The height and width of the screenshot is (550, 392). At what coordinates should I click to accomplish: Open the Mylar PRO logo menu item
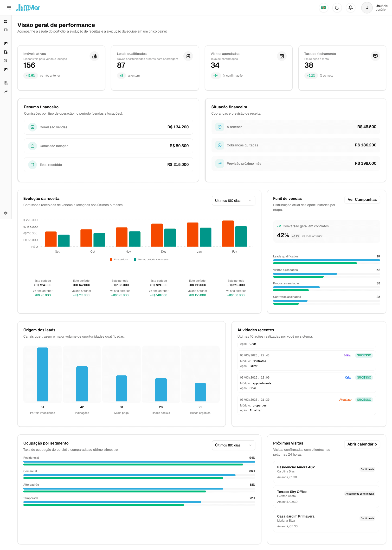click(x=28, y=7)
